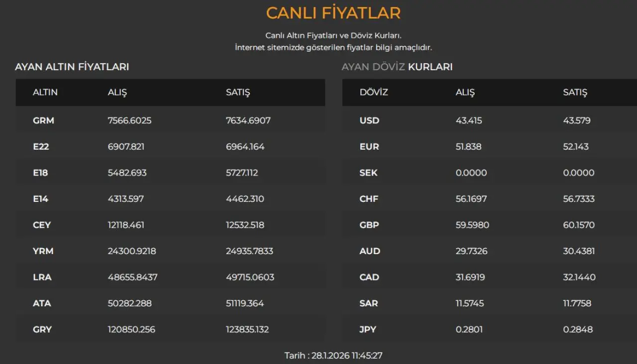This screenshot has height=364, width=637.
Task: Select the JPY currency row label
Action: [368, 330]
